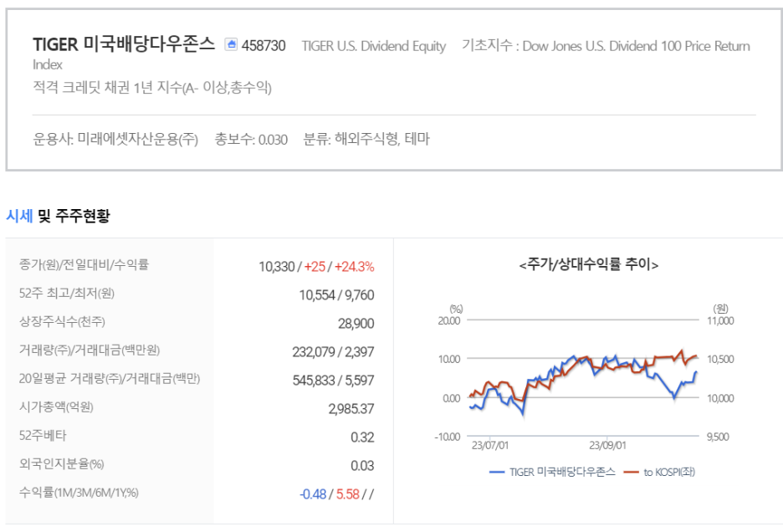Click 운용사: 미래에셋자산운용(주)

tap(115, 139)
